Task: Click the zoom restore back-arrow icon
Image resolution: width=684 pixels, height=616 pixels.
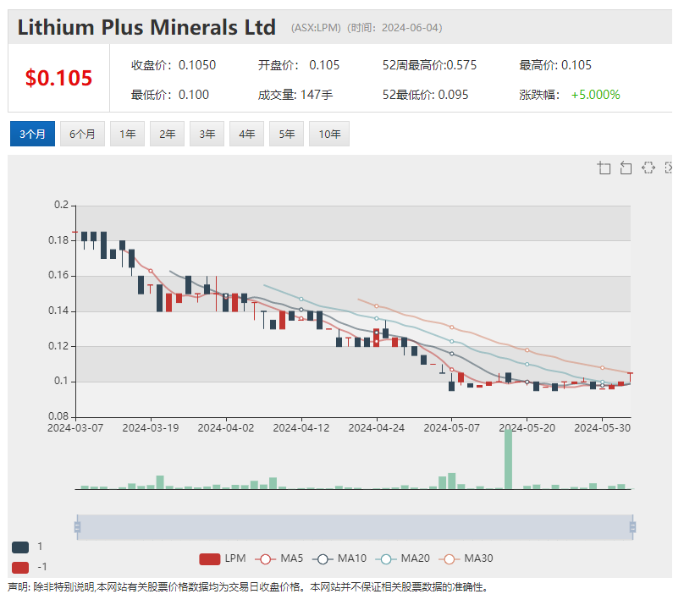Action: click(626, 168)
